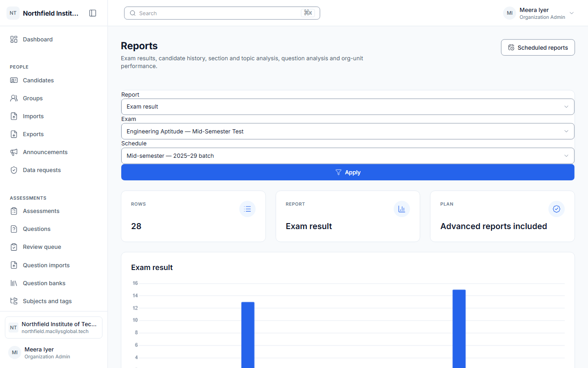This screenshot has width=588, height=368.
Task: Click the Candidates ID card icon
Action: click(x=14, y=80)
